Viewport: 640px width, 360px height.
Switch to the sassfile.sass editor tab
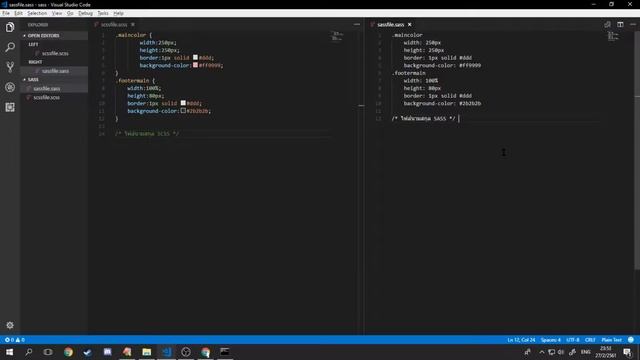click(391, 24)
